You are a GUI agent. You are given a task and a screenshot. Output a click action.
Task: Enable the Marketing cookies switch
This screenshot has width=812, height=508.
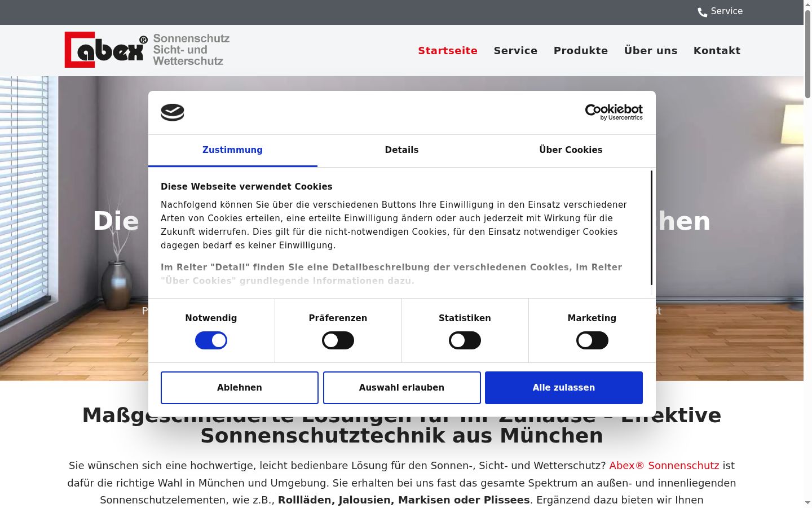pos(592,340)
